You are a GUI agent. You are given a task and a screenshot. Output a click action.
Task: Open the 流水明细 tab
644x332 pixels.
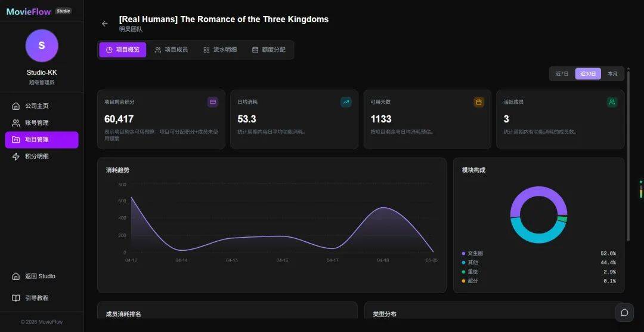219,50
